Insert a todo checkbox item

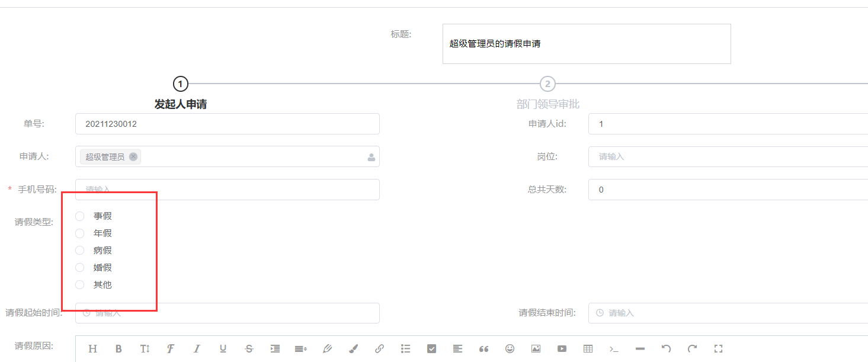[431, 349]
